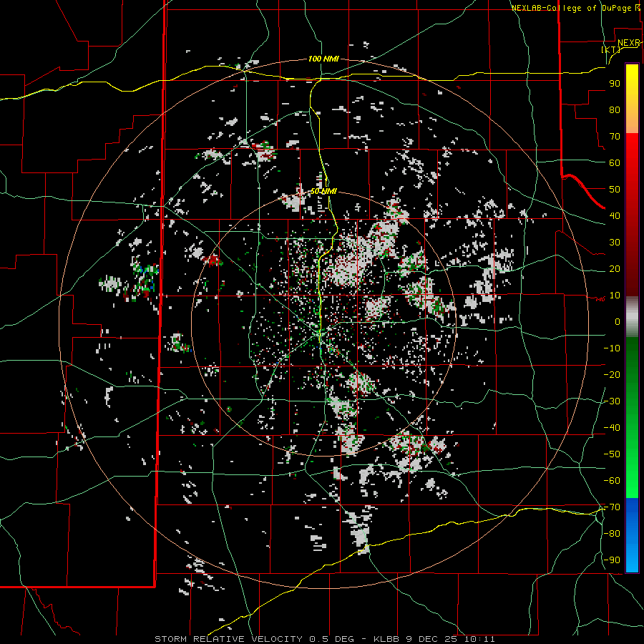Viewport: 644px width, 644px height.
Task: Pick the bright green segment near -60
Action: tap(632, 481)
